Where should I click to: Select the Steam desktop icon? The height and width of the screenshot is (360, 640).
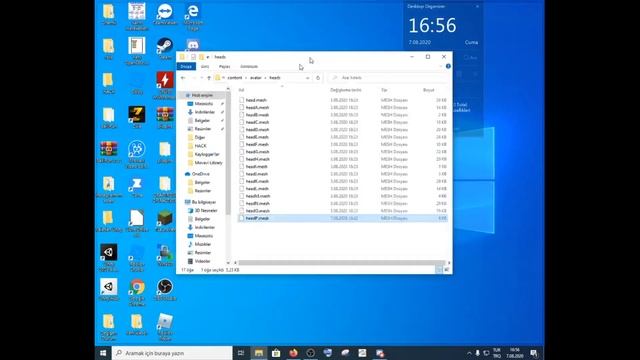[x=165, y=49]
